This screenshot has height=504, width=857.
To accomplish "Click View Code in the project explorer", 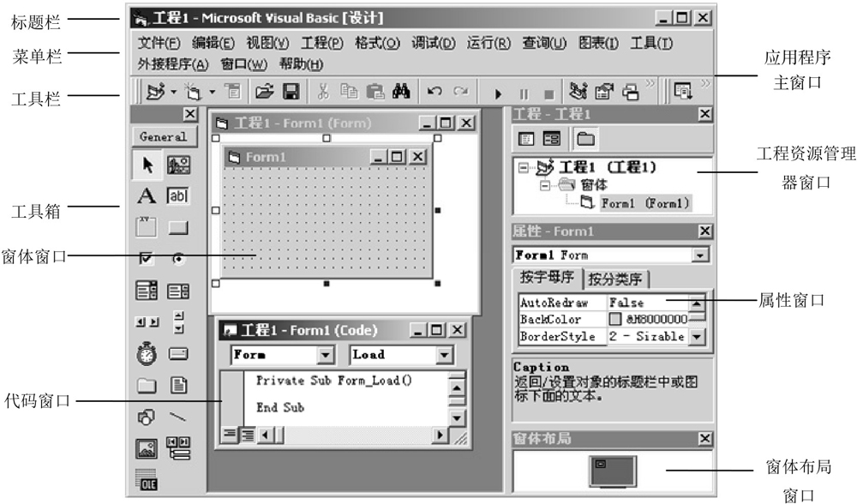I will point(526,139).
